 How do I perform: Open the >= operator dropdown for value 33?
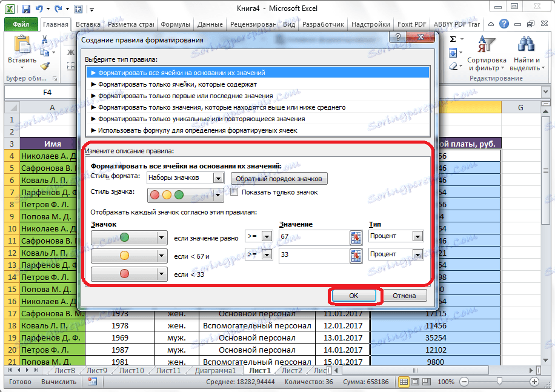click(267, 254)
